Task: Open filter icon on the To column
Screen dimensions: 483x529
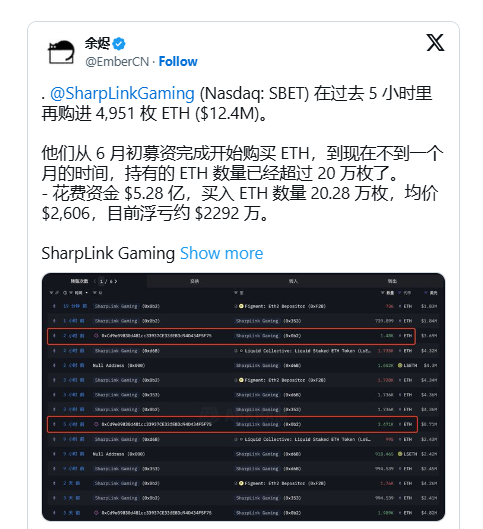Action: 236,293
